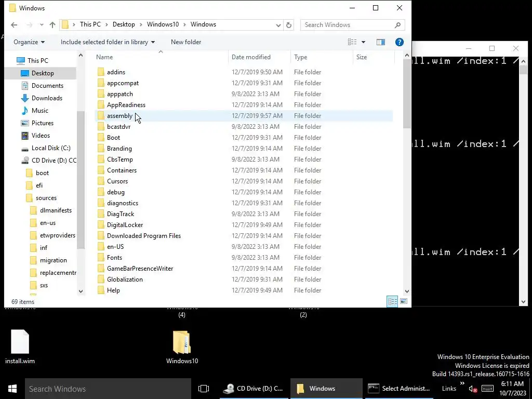Select install.wim file on desktop
The width and height of the screenshot is (532, 399).
click(20, 347)
